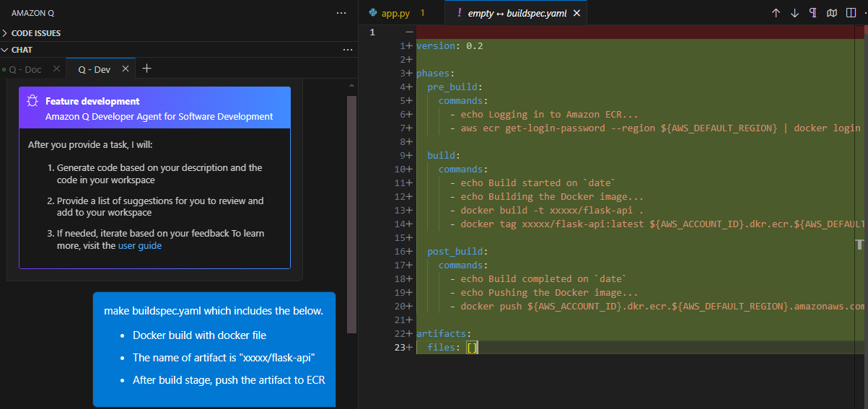Click the 'build:' phase line
Screen dimensions: 868x409
point(444,155)
